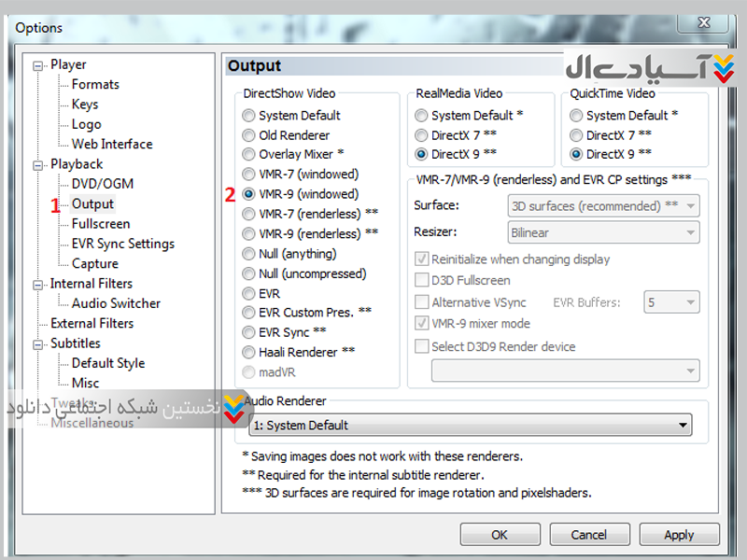The width and height of the screenshot is (747, 560).
Task: Pick the Haali Renderer option
Action: click(248, 353)
